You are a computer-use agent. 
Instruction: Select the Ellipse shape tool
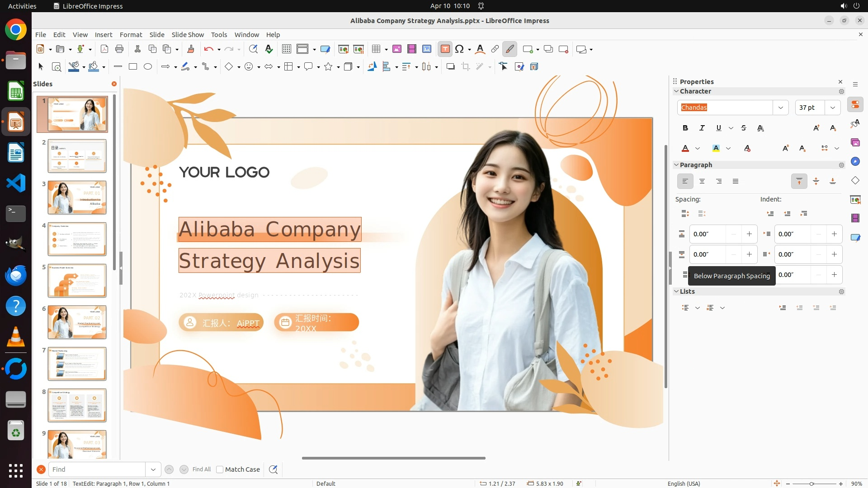[148, 67]
